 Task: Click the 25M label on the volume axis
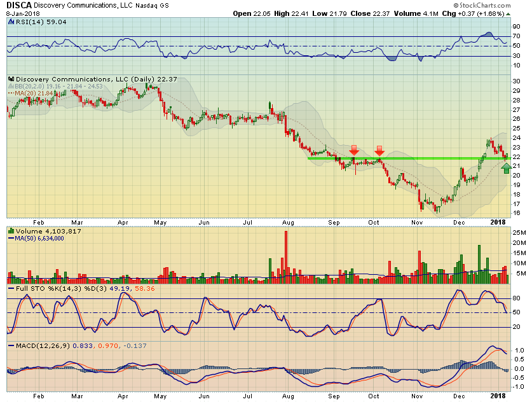tap(519, 233)
